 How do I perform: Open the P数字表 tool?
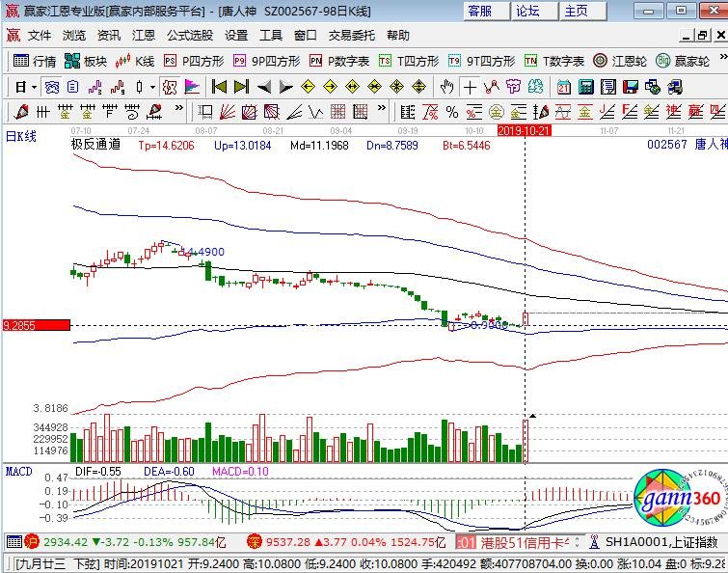(x=339, y=61)
